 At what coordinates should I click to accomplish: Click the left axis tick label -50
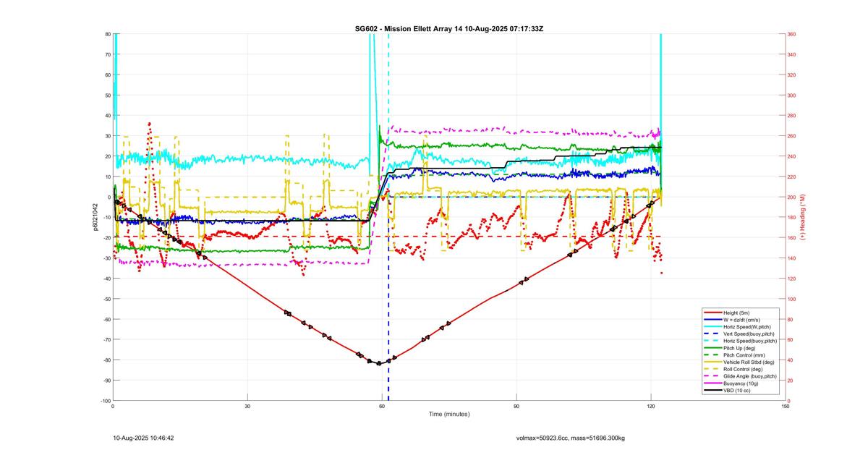tap(106, 299)
